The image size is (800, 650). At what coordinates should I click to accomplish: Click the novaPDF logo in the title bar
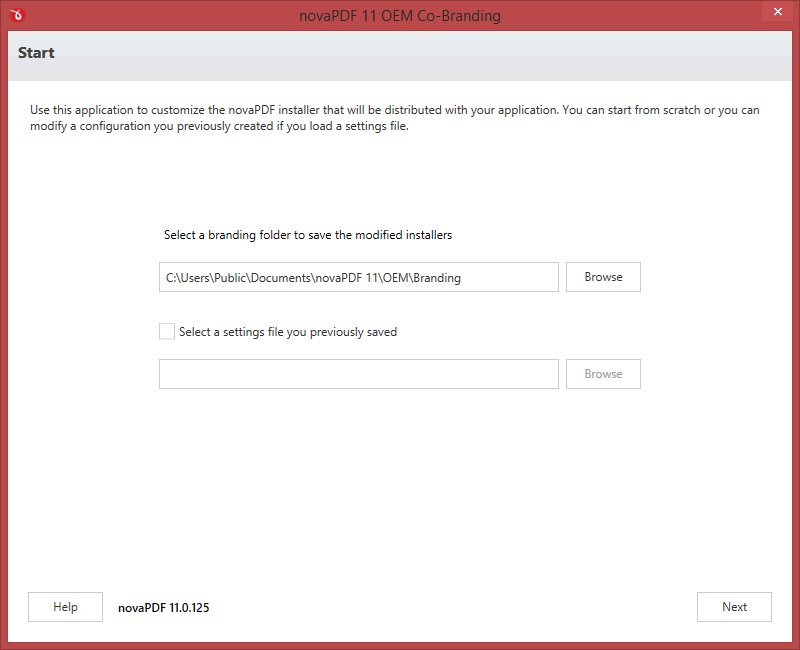click(x=17, y=15)
